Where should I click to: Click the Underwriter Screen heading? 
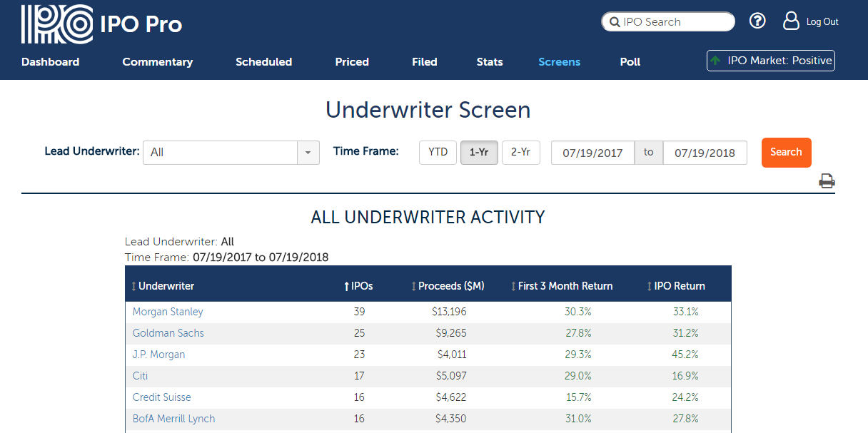click(428, 110)
